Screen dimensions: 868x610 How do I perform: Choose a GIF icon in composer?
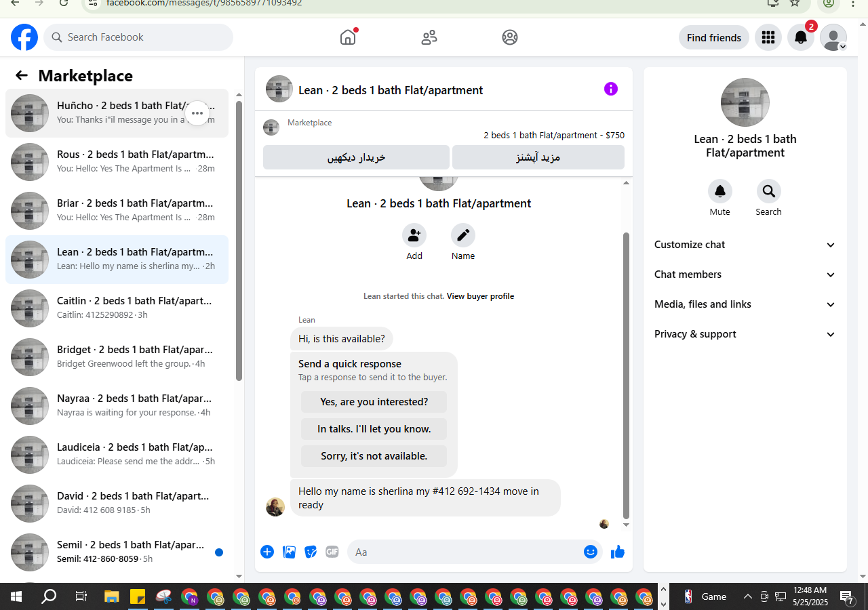(x=332, y=552)
